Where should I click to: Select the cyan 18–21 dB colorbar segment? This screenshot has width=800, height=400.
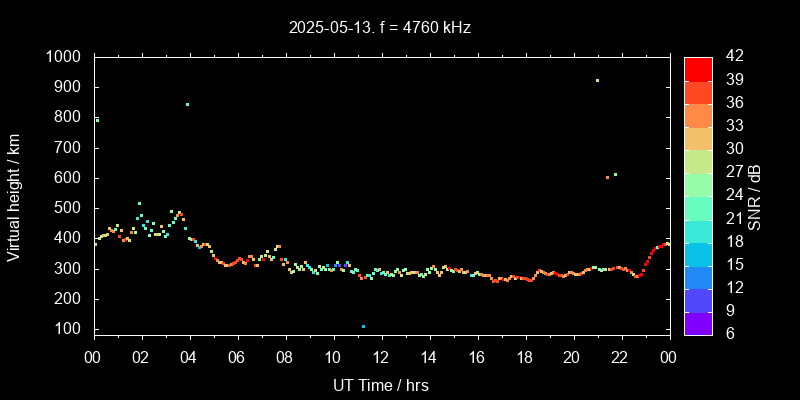[x=698, y=231]
